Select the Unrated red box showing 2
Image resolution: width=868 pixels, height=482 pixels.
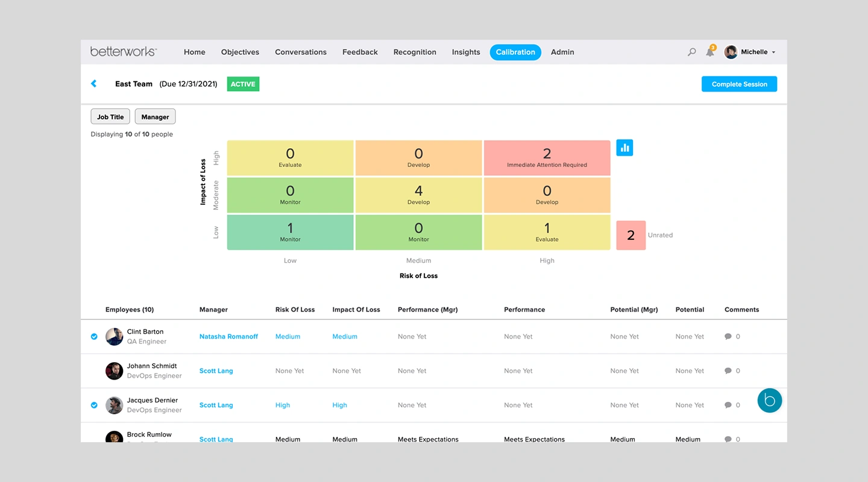coord(631,235)
